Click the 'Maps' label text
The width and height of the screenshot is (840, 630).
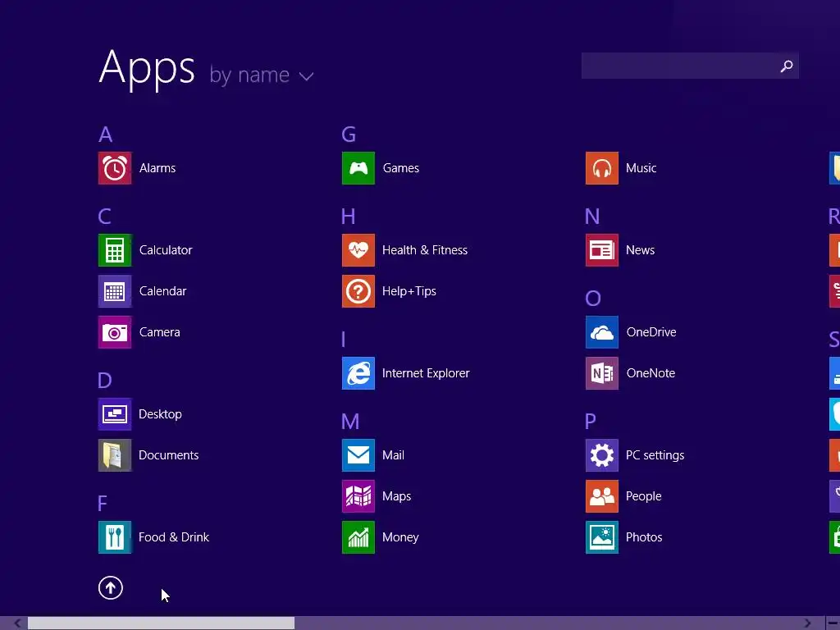coord(397,496)
